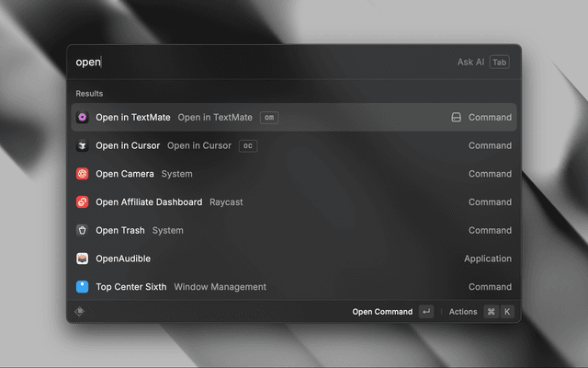The image size is (588, 368).
Task: Click the Open Camera icon
Action: tap(83, 174)
